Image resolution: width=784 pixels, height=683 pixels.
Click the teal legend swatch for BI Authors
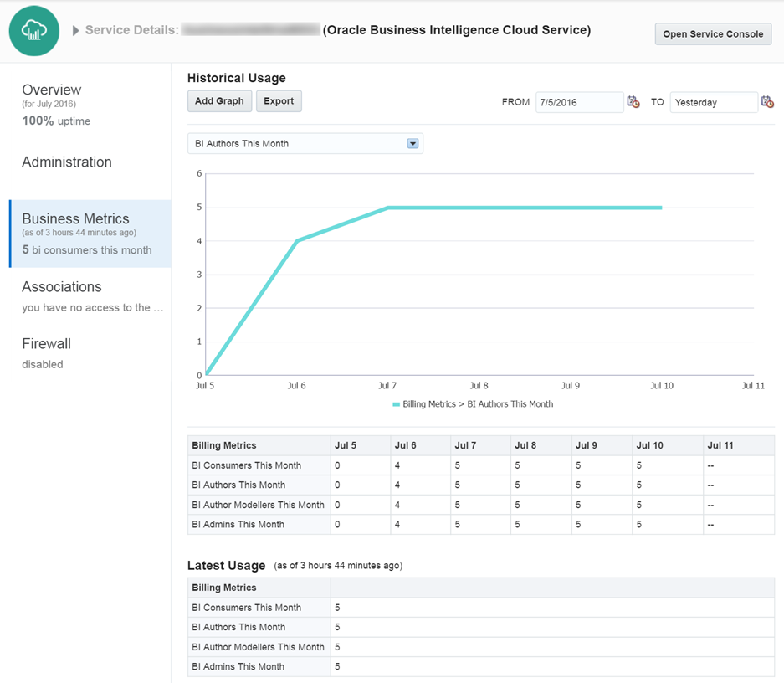click(396, 404)
